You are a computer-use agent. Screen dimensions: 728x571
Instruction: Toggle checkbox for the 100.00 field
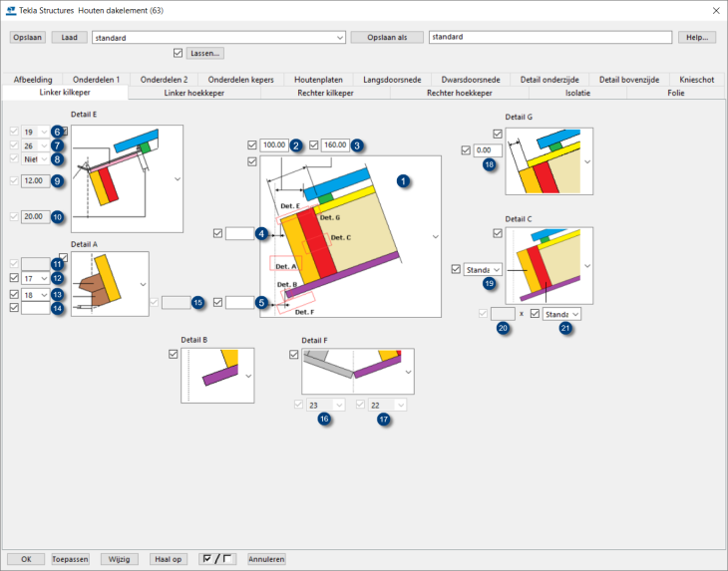pyautogui.click(x=252, y=145)
